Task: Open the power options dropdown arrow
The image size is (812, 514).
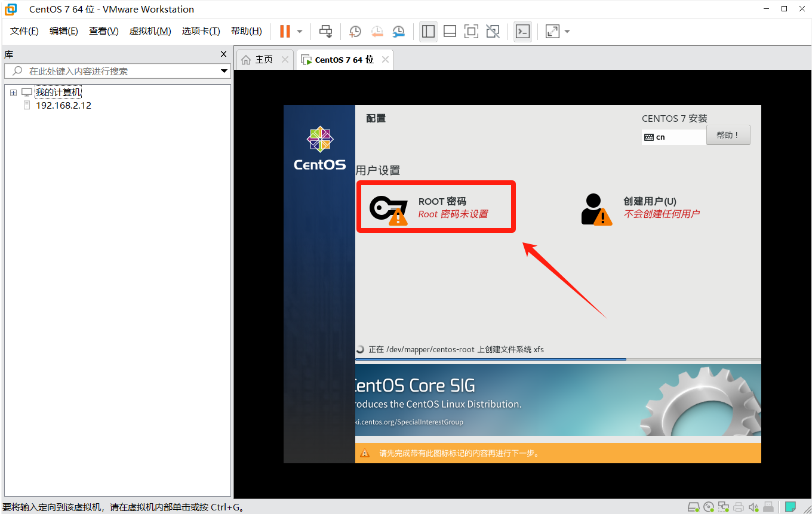Action: (x=300, y=31)
